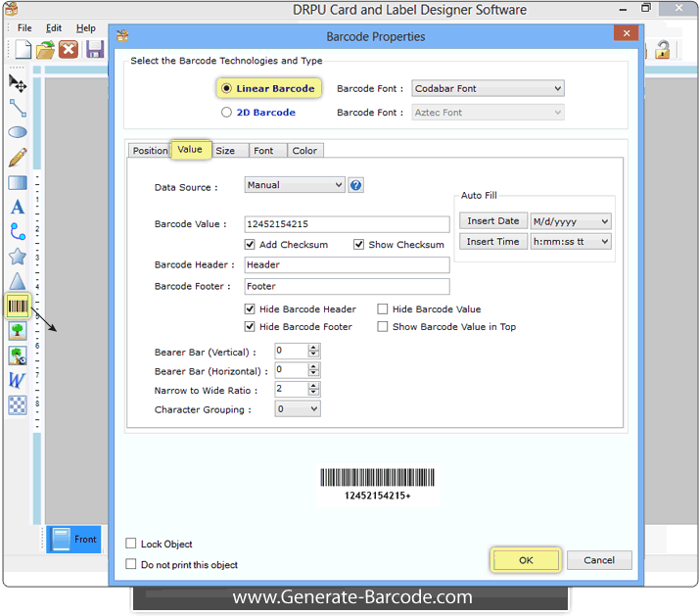This screenshot has height=616, width=699.
Task: Open the Codabar Font dropdown
Action: pyautogui.click(x=489, y=88)
